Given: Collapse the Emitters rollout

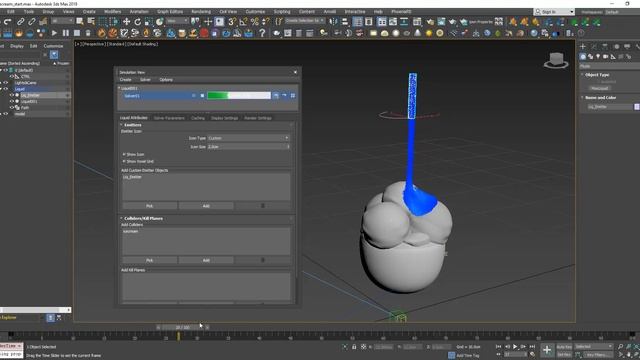Looking at the screenshot, I should [x=121, y=125].
